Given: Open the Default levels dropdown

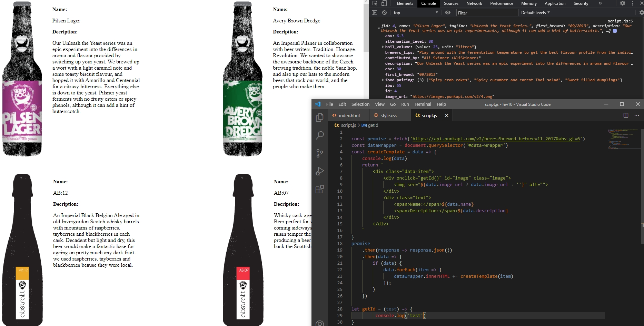Looking at the screenshot, I should coord(535,13).
